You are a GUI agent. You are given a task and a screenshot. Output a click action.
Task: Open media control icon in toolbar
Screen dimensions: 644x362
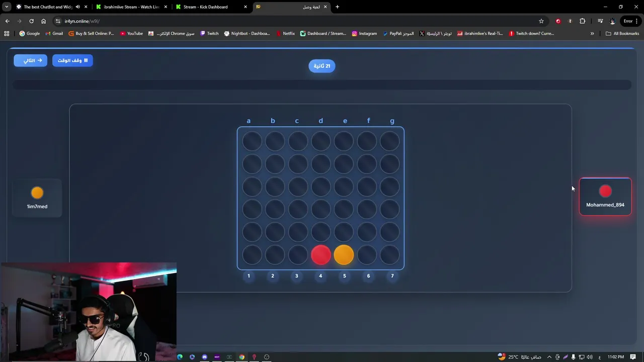pos(600,21)
